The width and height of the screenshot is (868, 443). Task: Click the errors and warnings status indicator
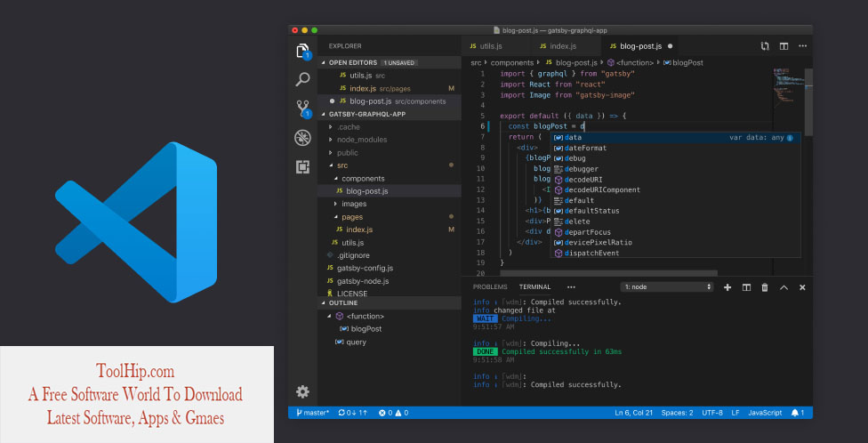pos(394,413)
